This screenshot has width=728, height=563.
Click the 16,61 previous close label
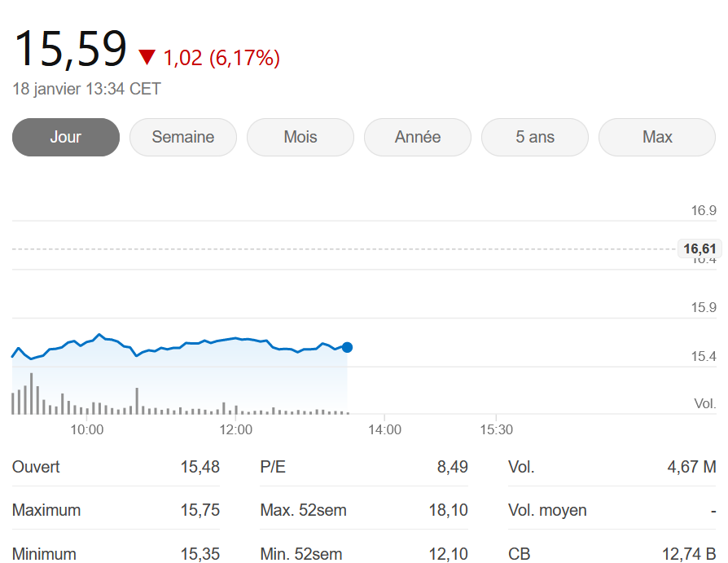(x=699, y=249)
